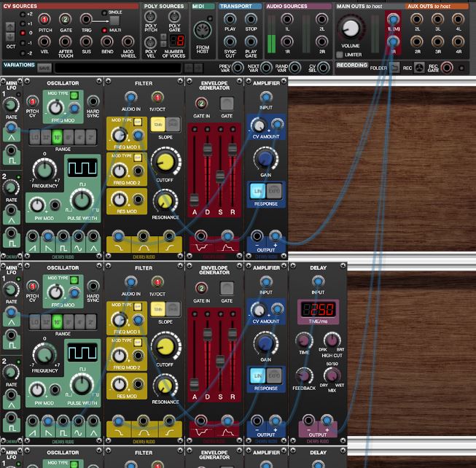The height and width of the screenshot is (468, 476).
Task: Select the 24db slope on the second-row Filter
Action: [173, 309]
